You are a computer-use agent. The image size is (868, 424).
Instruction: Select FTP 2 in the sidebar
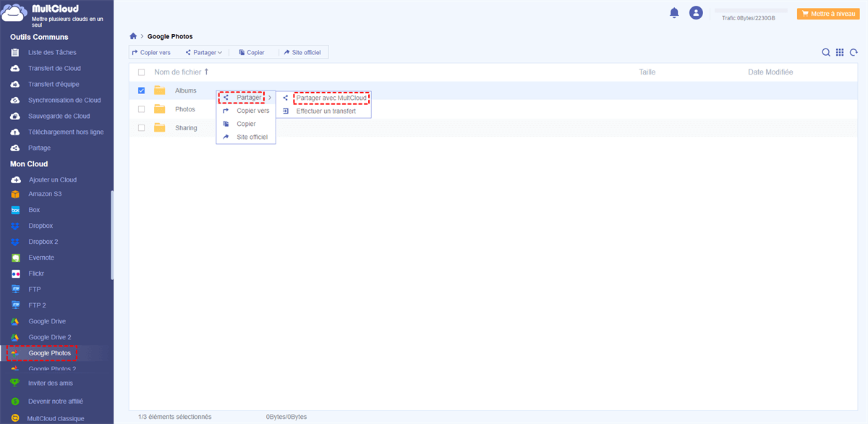click(38, 305)
